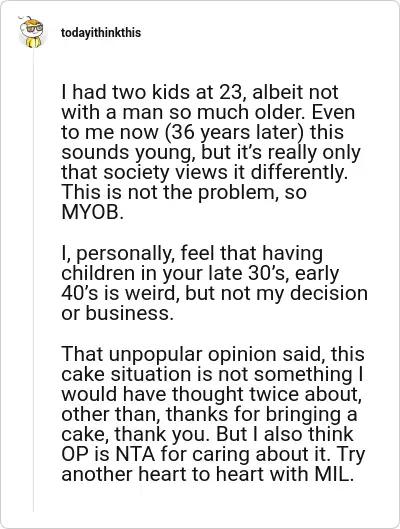Click the yellow body of the avatar
This screenshot has width=400, height=529.
pyautogui.click(x=34, y=42)
